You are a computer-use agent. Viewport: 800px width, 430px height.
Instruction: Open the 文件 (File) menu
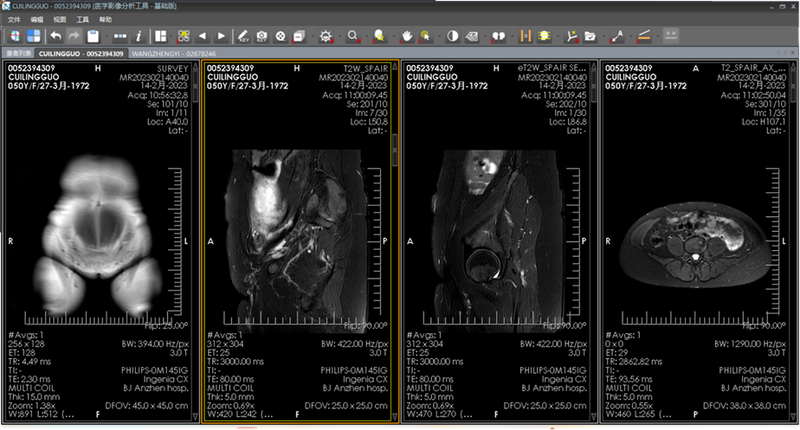14,19
